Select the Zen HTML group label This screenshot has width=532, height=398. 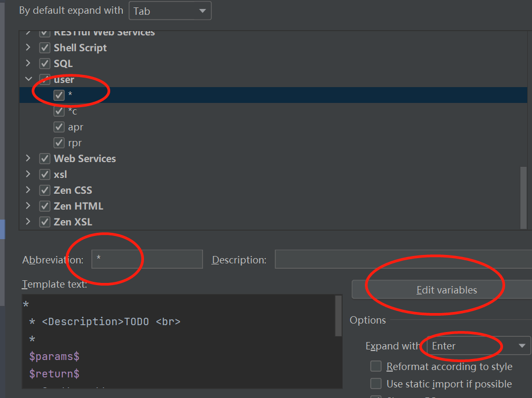[x=79, y=206]
